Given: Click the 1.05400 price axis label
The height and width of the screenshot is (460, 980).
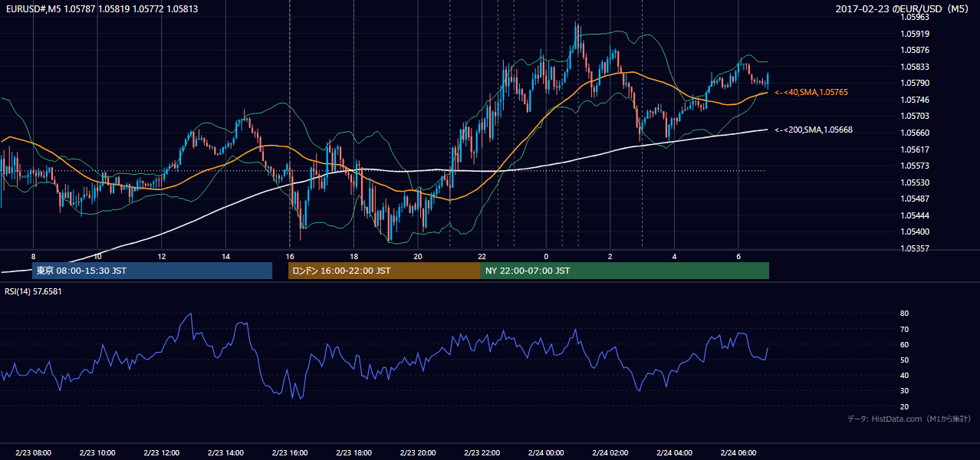Looking at the screenshot, I should 916,232.
